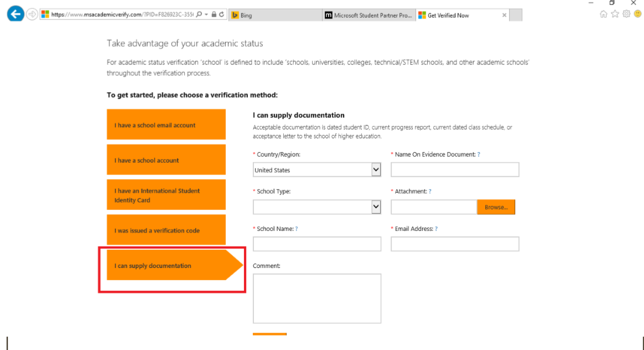Click inside the Comment text area
The image size is (644, 350).
(317, 298)
